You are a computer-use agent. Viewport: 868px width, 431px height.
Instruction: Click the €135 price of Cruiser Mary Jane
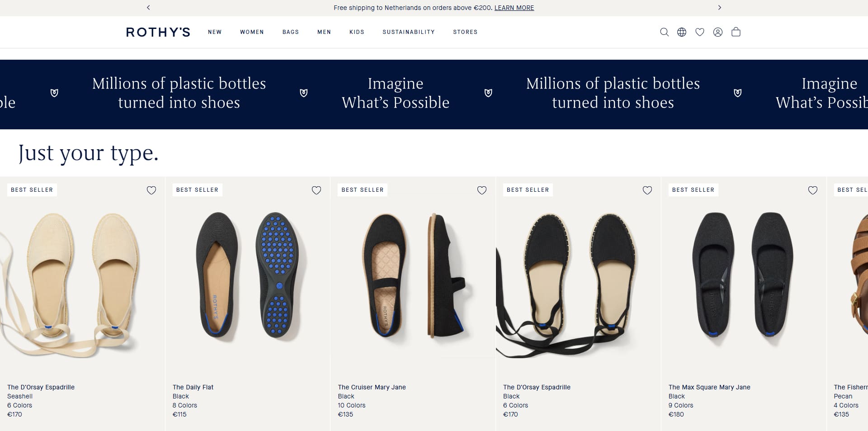pyautogui.click(x=345, y=414)
